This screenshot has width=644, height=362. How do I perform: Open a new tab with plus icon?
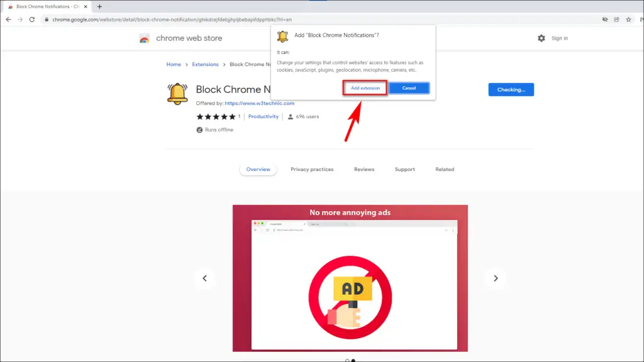(99, 6)
